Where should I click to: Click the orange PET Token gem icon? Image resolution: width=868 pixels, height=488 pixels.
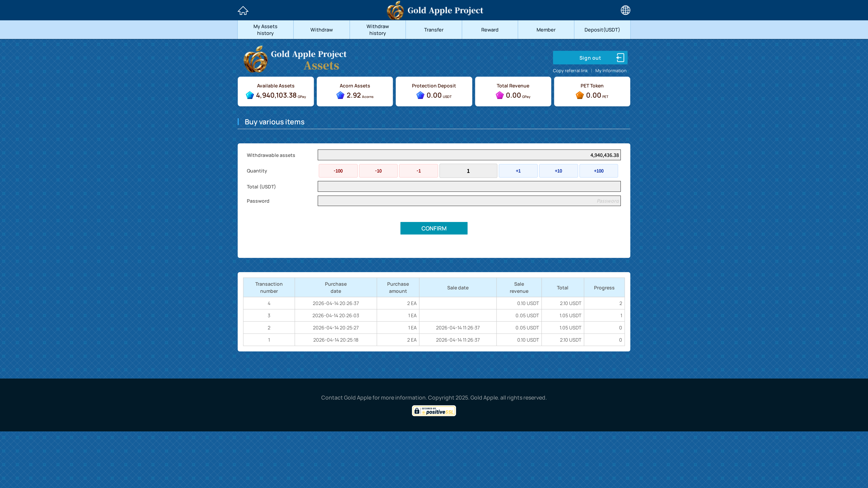(x=580, y=95)
